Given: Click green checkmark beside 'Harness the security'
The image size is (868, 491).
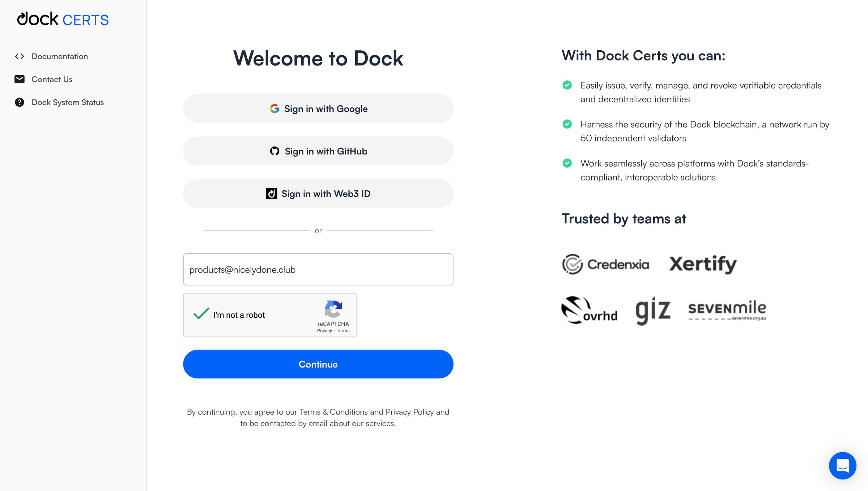Looking at the screenshot, I should tap(567, 124).
